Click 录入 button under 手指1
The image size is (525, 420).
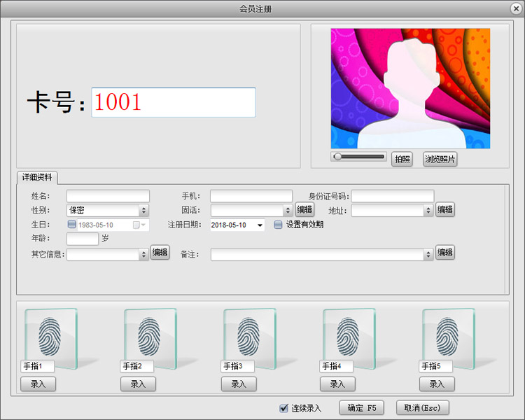(x=38, y=384)
